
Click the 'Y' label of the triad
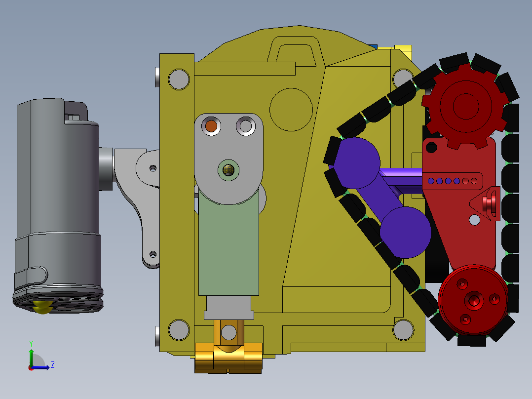pos(31,344)
